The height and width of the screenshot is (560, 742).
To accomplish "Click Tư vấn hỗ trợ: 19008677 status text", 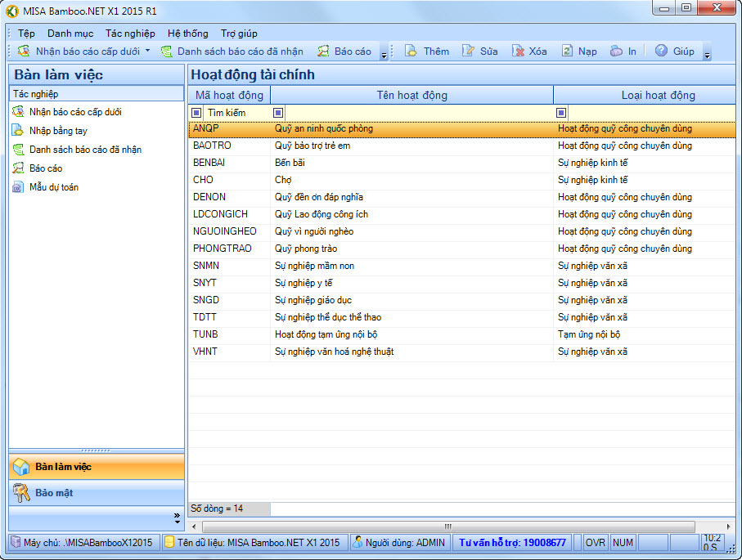I will pos(512,543).
